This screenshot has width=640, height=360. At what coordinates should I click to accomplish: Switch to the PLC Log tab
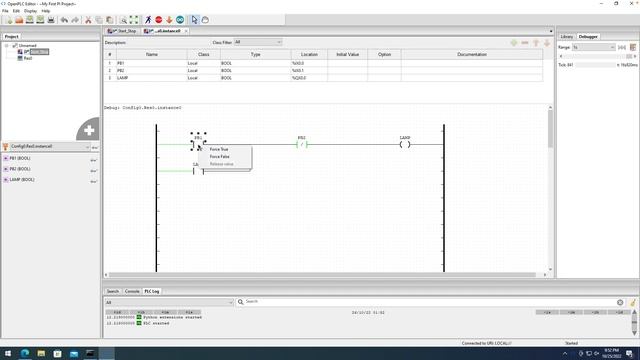pyautogui.click(x=152, y=291)
